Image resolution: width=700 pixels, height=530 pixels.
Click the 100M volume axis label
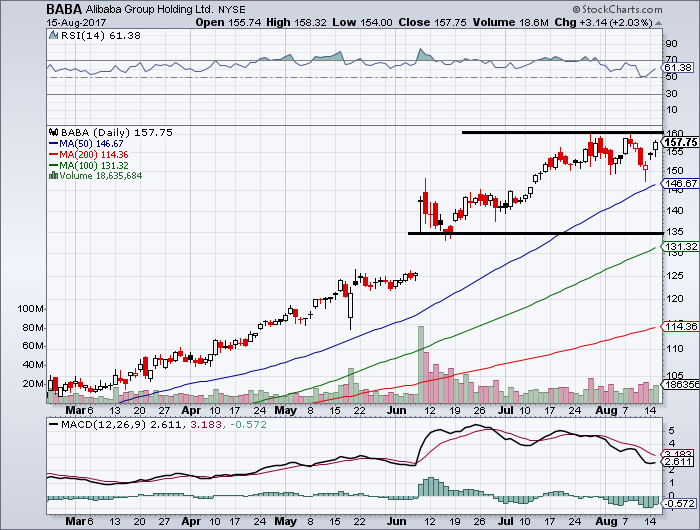(30, 309)
